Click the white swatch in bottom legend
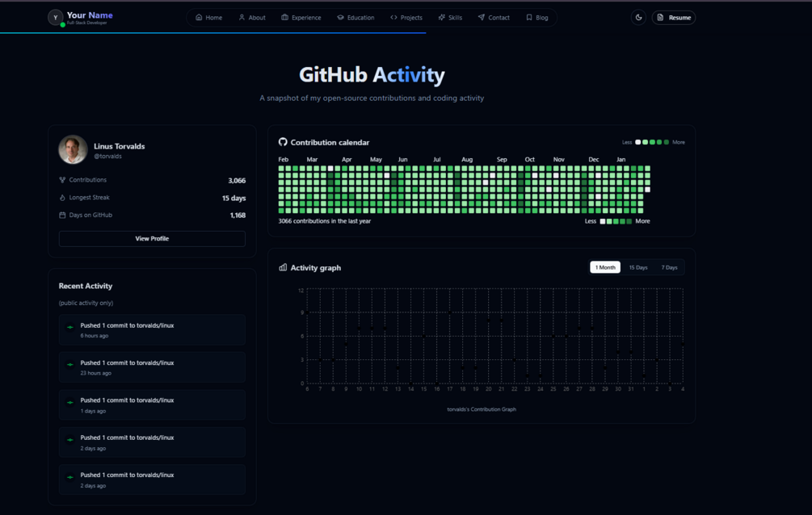This screenshot has height=515, width=812. point(602,221)
